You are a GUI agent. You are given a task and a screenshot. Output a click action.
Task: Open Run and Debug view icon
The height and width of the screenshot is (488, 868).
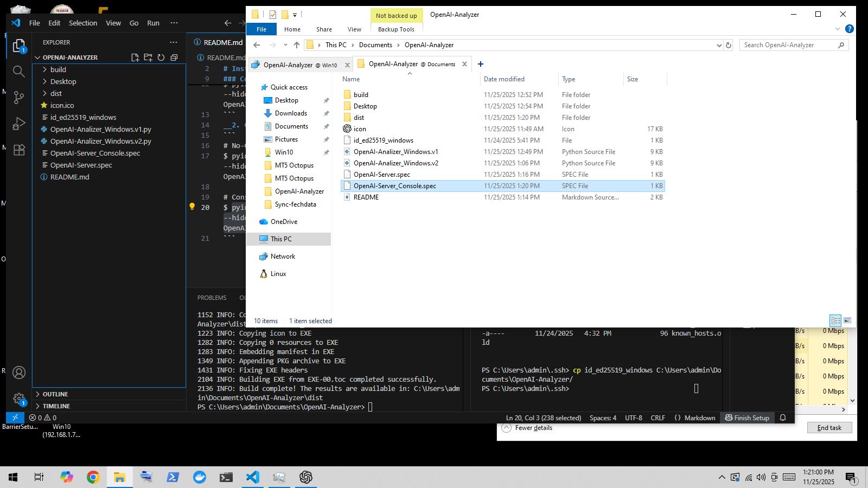pyautogui.click(x=19, y=124)
